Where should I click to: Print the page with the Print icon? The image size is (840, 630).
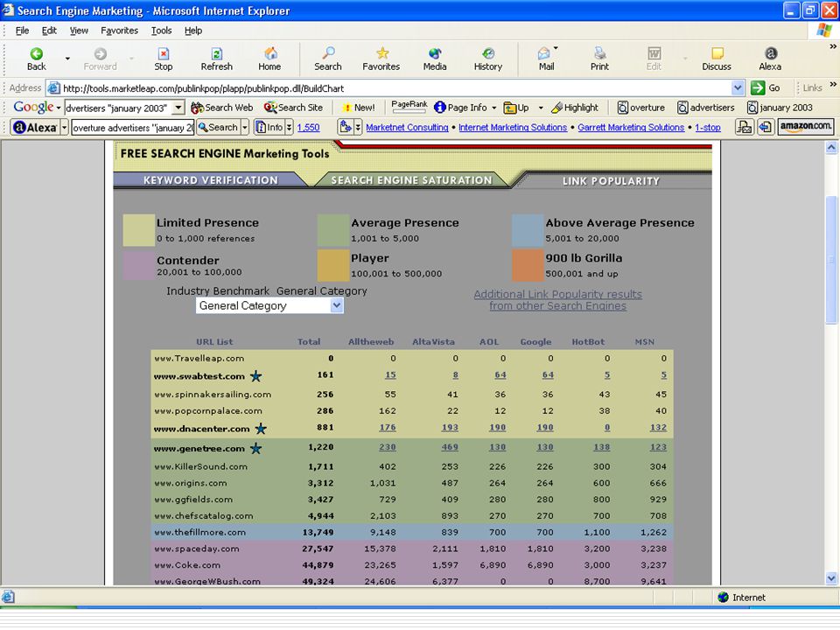[x=599, y=53]
